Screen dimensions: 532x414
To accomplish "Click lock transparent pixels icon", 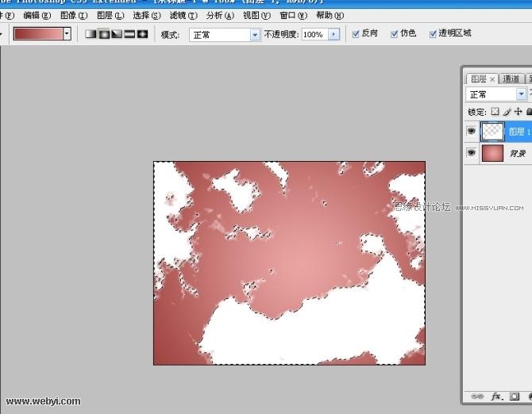I will click(x=495, y=112).
